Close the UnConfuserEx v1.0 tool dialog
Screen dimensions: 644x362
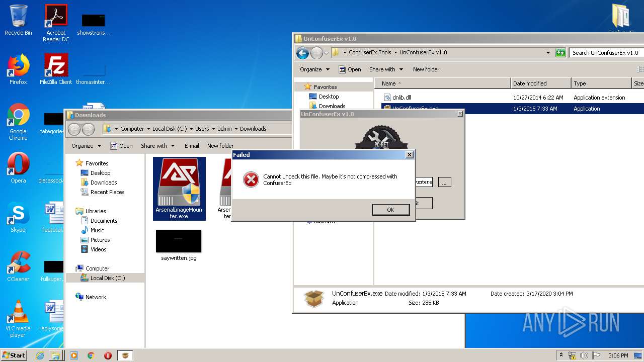[x=460, y=114]
